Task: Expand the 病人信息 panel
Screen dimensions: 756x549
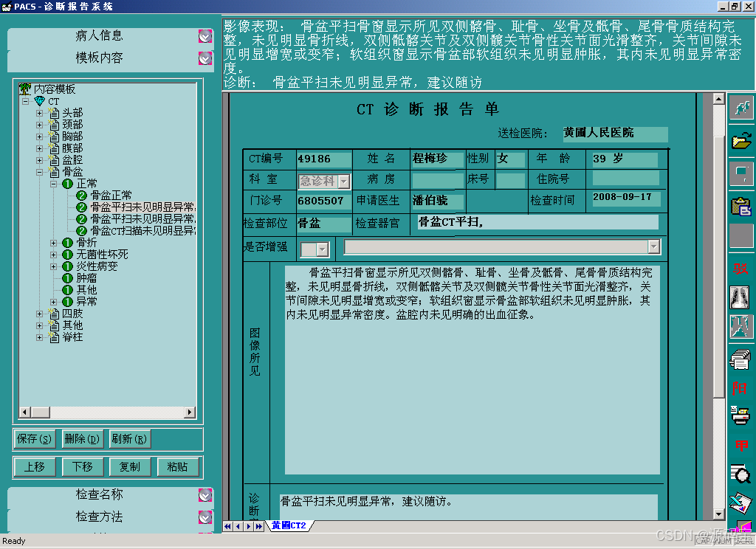Action: click(x=205, y=35)
